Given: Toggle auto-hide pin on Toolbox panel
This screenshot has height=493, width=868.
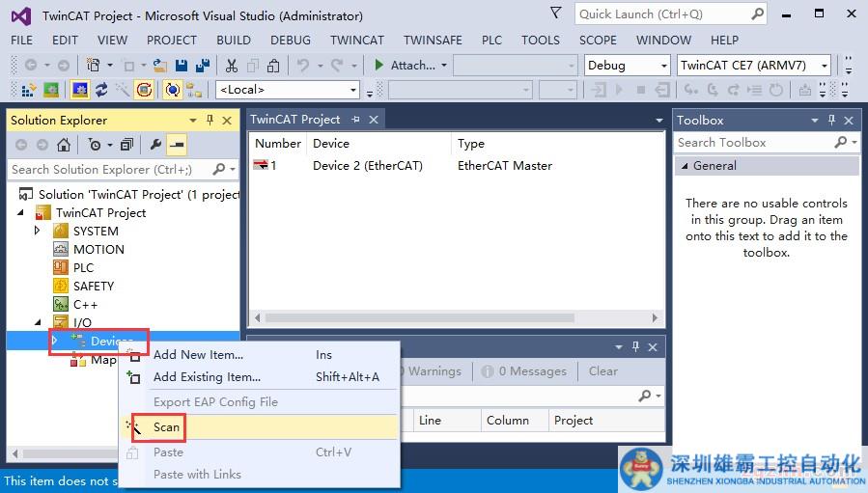Looking at the screenshot, I should pyautogui.click(x=831, y=121).
